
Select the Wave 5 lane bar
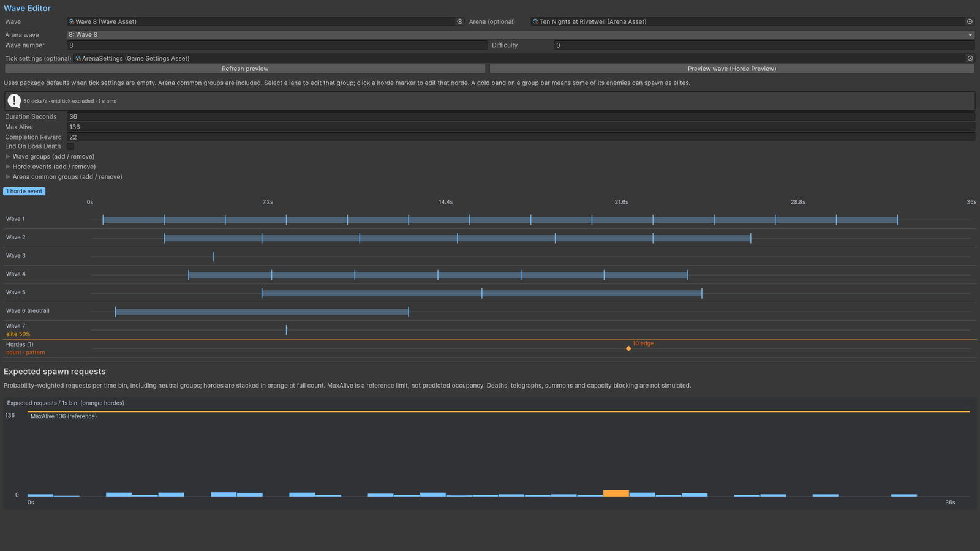(x=482, y=293)
